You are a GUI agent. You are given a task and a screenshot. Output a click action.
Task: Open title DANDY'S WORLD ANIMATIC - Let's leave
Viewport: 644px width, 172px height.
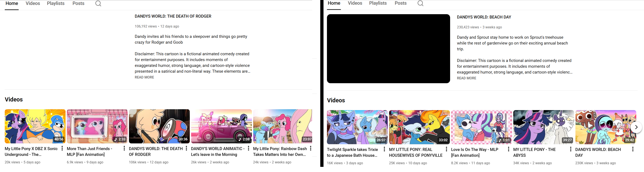tap(218, 152)
